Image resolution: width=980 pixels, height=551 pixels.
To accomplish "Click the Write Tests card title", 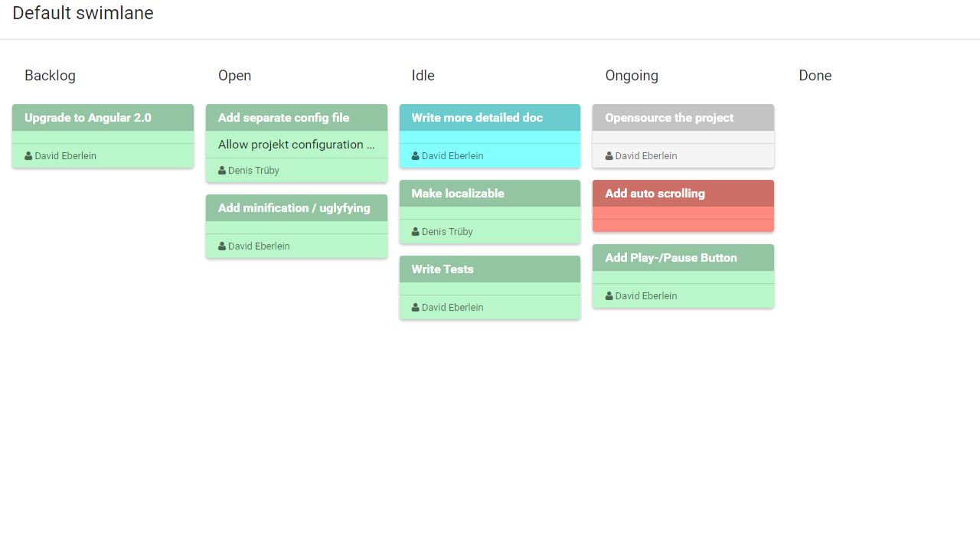I will point(443,269).
